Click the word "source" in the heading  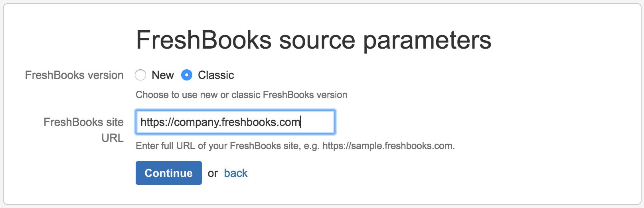coord(317,40)
